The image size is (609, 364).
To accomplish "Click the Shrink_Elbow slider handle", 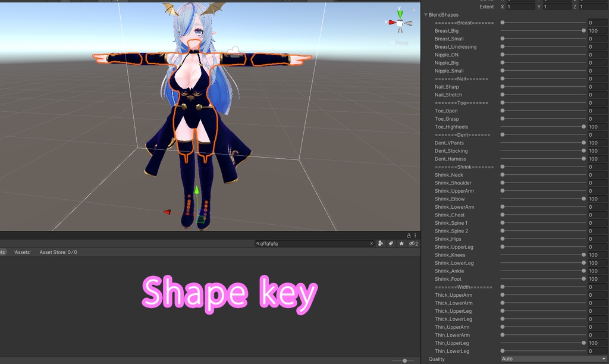I will pos(583,199).
